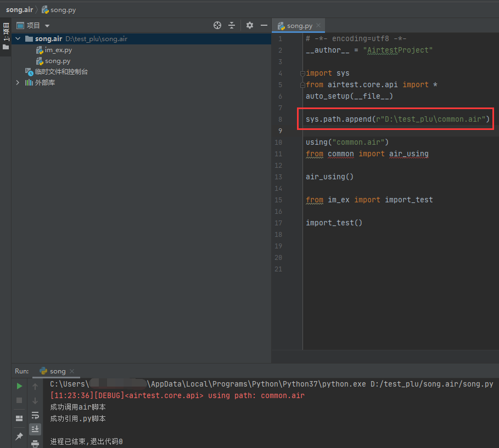The height and width of the screenshot is (448, 499).
Task: Select the song.air root folder row
Action: (141, 39)
